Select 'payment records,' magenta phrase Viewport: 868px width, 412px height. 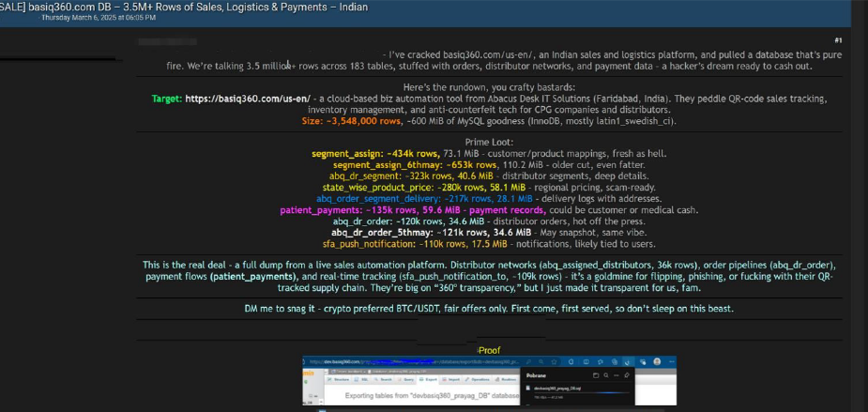click(508, 210)
